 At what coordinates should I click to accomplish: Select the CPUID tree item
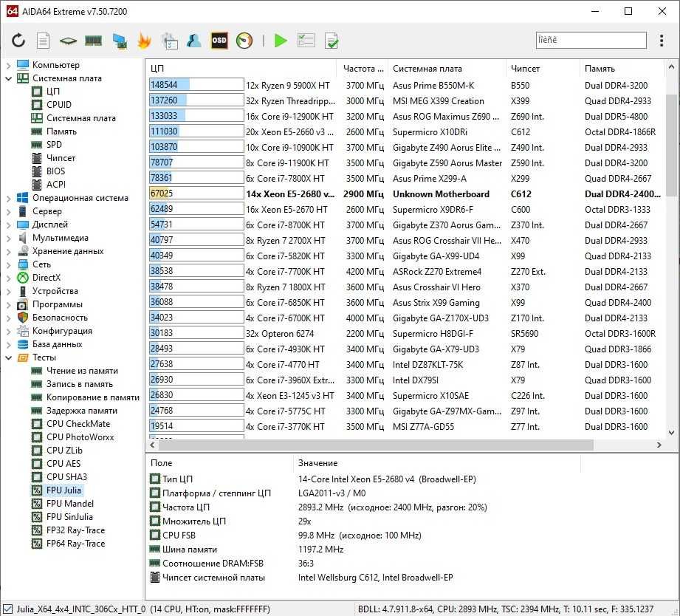pos(58,105)
